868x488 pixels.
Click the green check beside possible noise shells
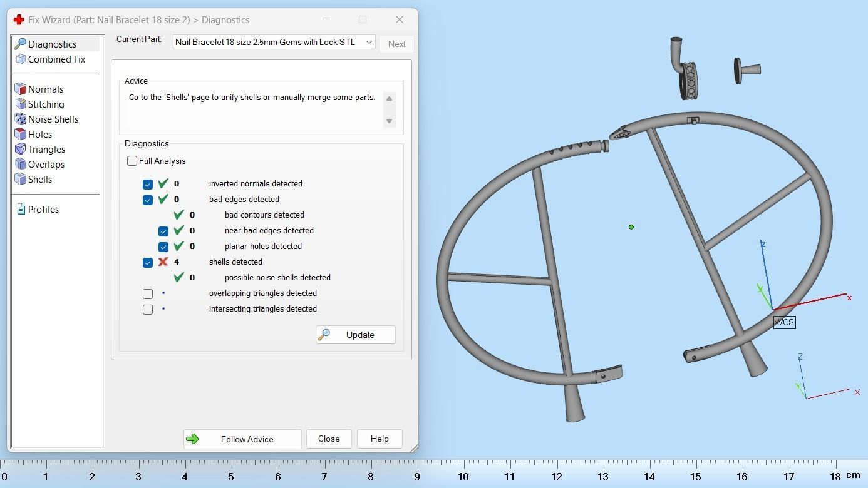pos(179,277)
